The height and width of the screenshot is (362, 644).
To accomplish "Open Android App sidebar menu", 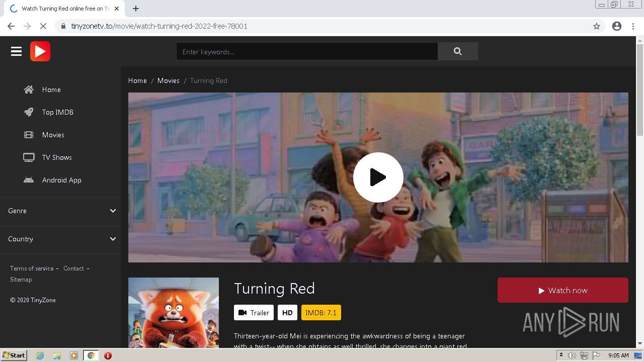I will [62, 180].
